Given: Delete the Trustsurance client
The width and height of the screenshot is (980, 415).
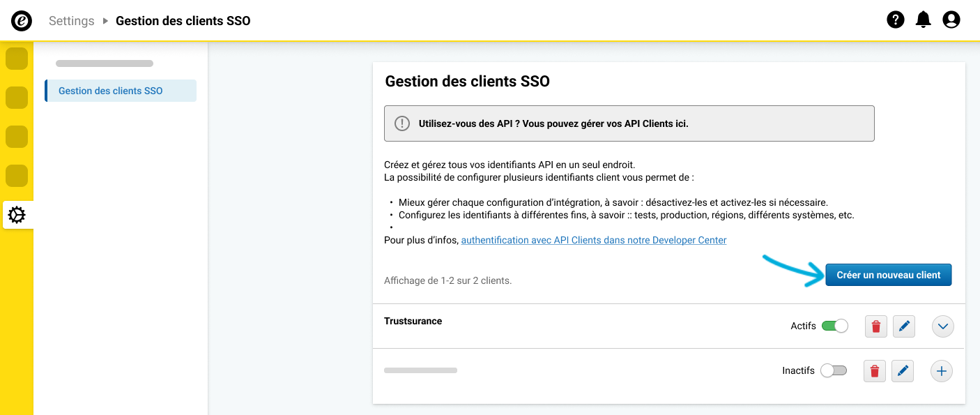Looking at the screenshot, I should [x=876, y=326].
